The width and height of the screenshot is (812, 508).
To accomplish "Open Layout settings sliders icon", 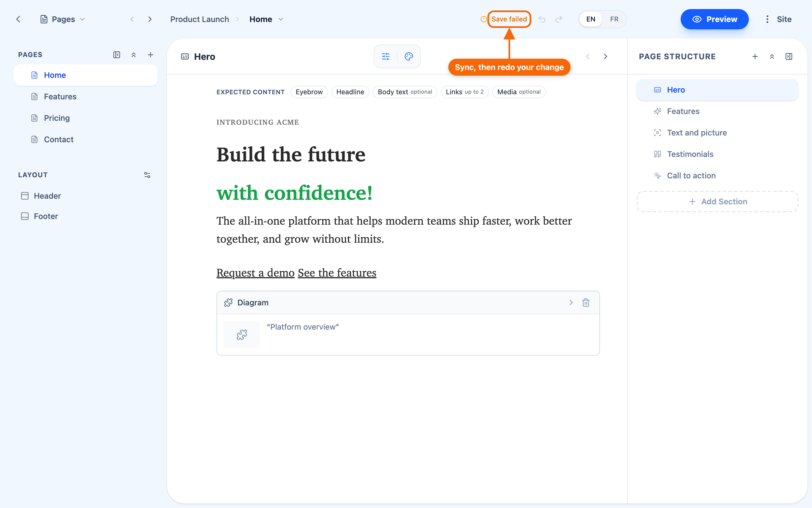I will [147, 175].
